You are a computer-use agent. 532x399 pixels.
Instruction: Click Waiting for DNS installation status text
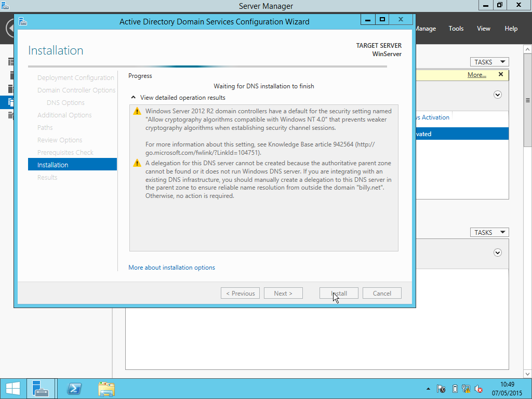[264, 86]
